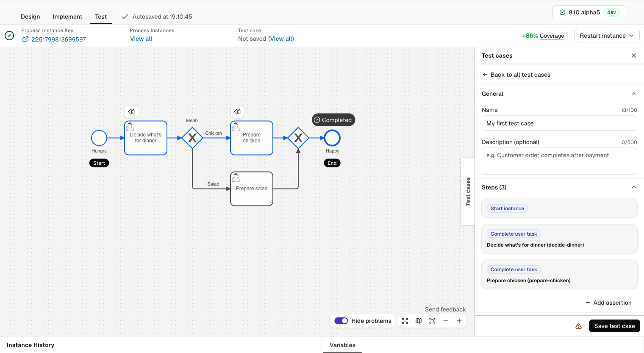Click the warning triangle icon

point(578,326)
